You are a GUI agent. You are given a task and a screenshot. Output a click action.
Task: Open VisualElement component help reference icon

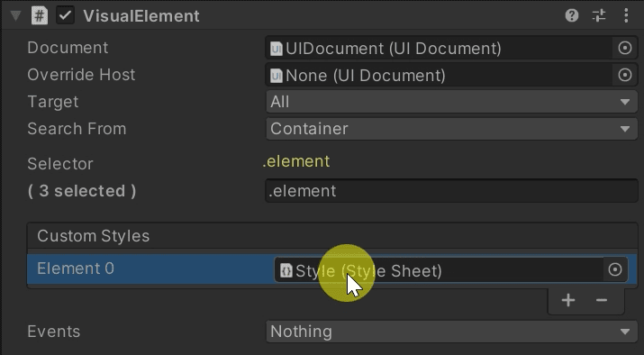[572, 16]
